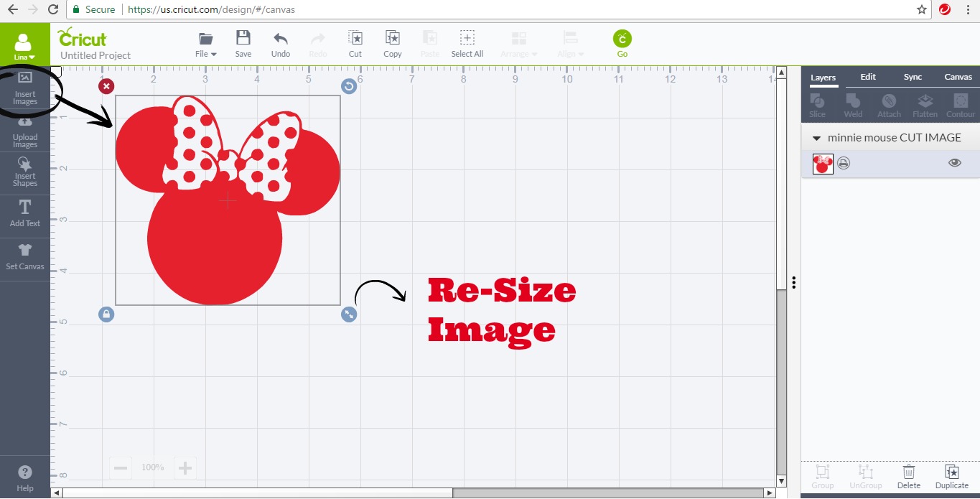
Task: Click the Select All toolbar icon
Action: click(x=467, y=43)
